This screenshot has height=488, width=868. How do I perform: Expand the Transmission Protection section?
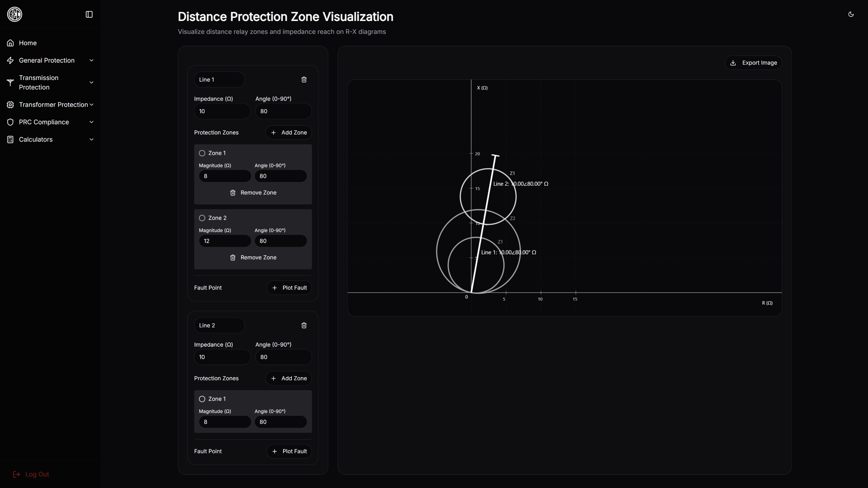(x=91, y=82)
